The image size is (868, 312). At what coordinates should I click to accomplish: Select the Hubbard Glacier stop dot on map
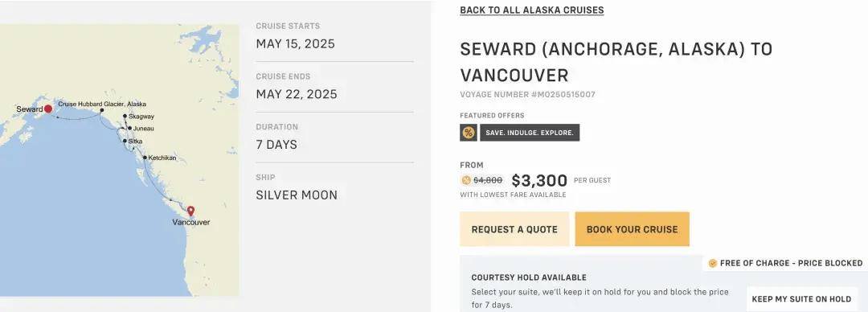(102, 110)
